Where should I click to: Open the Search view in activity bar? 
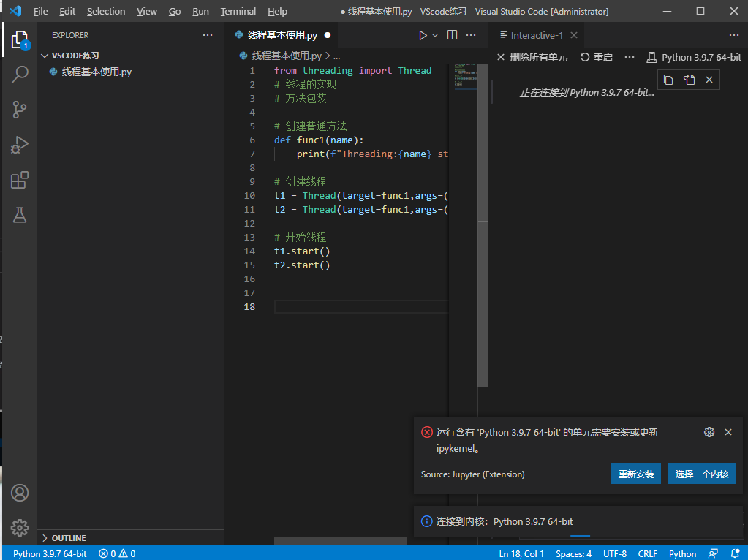[x=20, y=75]
